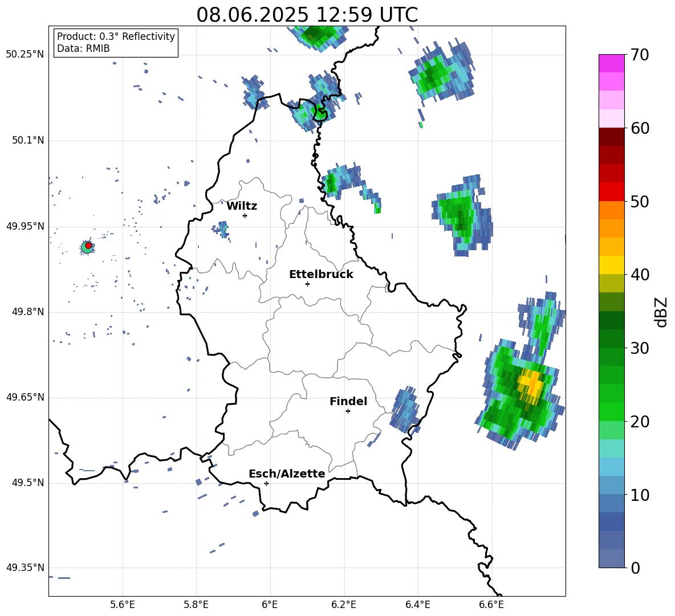The width and height of the screenshot is (675, 616).
Task: Click the yellow-orange storm core on the map
Action: tap(532, 384)
